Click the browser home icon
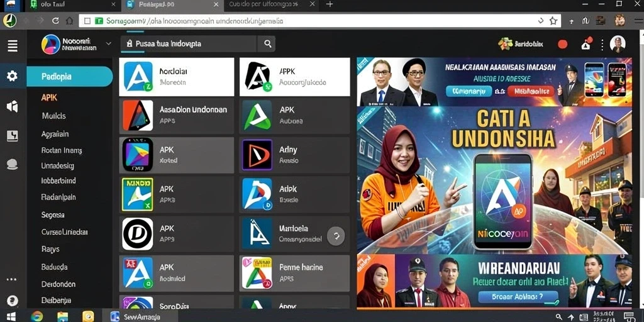The image size is (644, 322). pyautogui.click(x=69, y=21)
